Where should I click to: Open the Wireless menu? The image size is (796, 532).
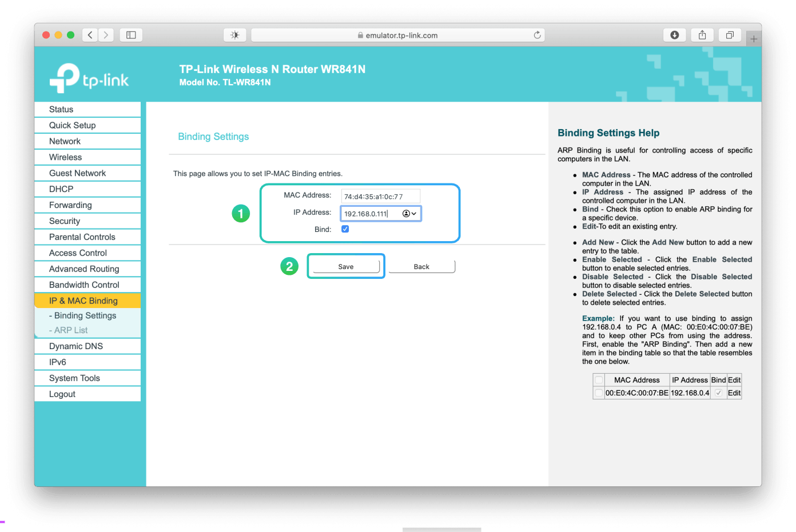click(x=87, y=157)
